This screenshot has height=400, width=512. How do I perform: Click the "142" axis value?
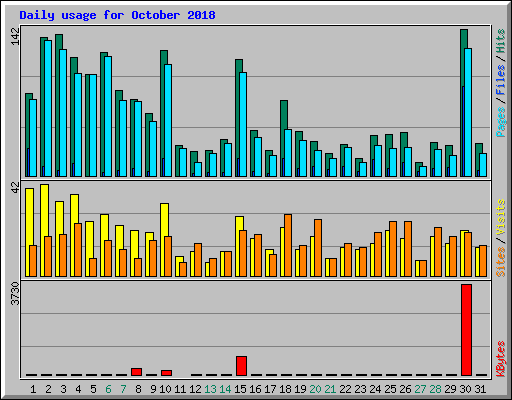16,37
